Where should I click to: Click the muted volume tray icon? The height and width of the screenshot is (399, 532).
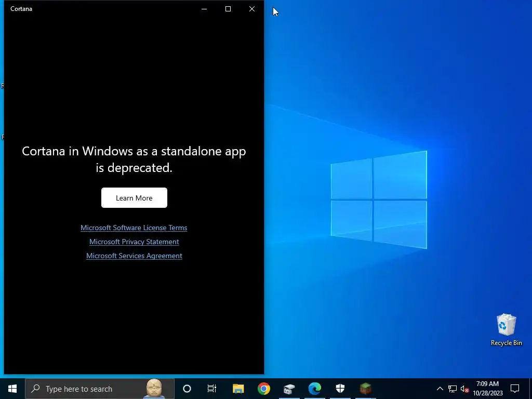[464, 389]
